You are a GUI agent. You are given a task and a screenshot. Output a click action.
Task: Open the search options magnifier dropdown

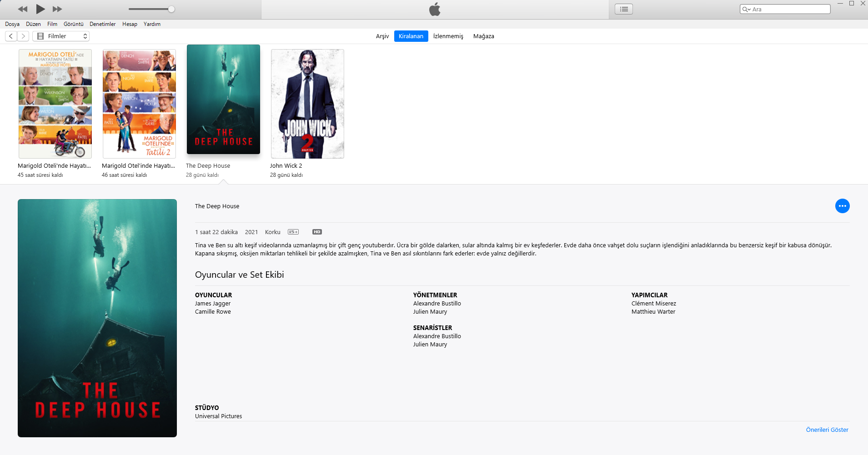(x=746, y=9)
